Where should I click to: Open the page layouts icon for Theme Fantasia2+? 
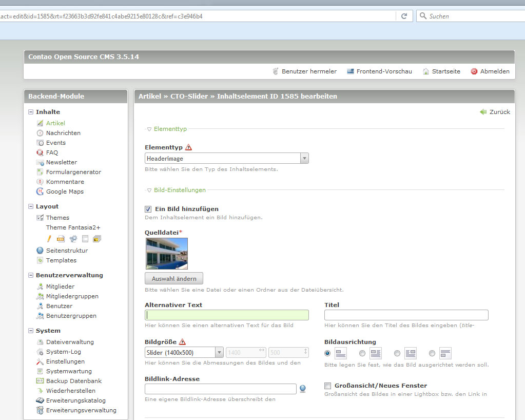[85, 238]
